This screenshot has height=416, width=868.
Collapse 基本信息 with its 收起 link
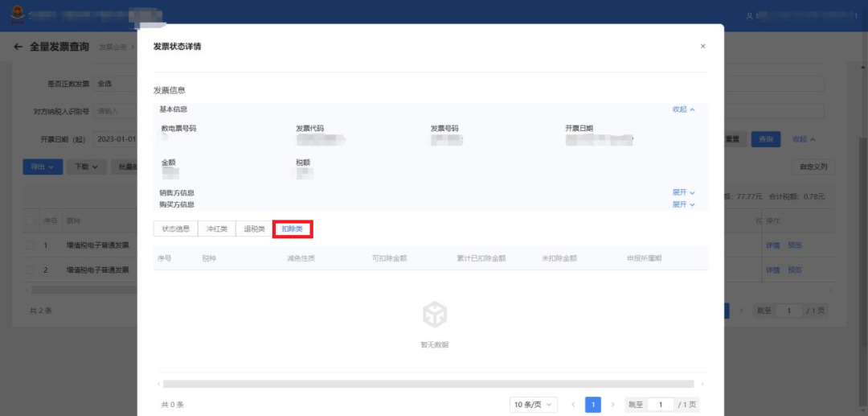[684, 109]
